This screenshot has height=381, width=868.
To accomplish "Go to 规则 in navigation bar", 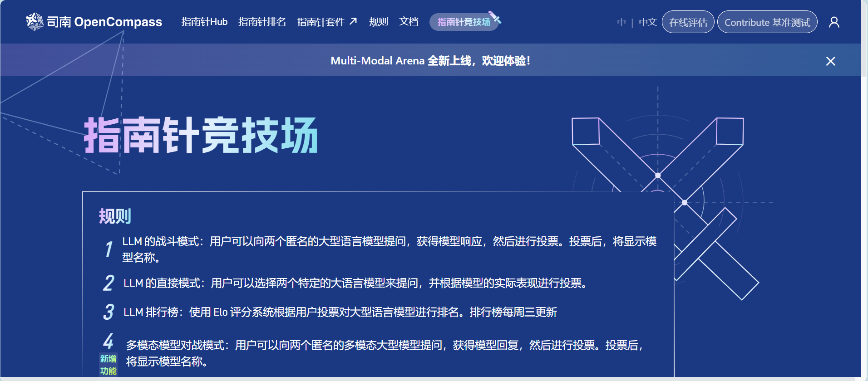I will tap(379, 22).
